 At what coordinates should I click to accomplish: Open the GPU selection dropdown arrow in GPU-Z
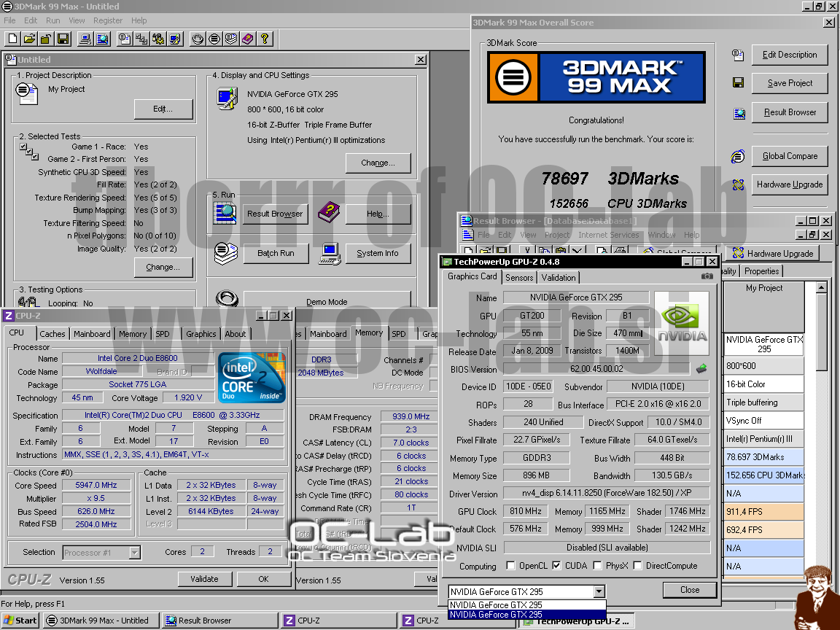coord(599,591)
